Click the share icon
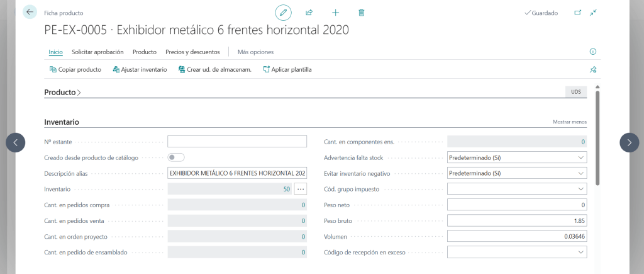Viewport: 644px width, 274px height. (x=309, y=13)
